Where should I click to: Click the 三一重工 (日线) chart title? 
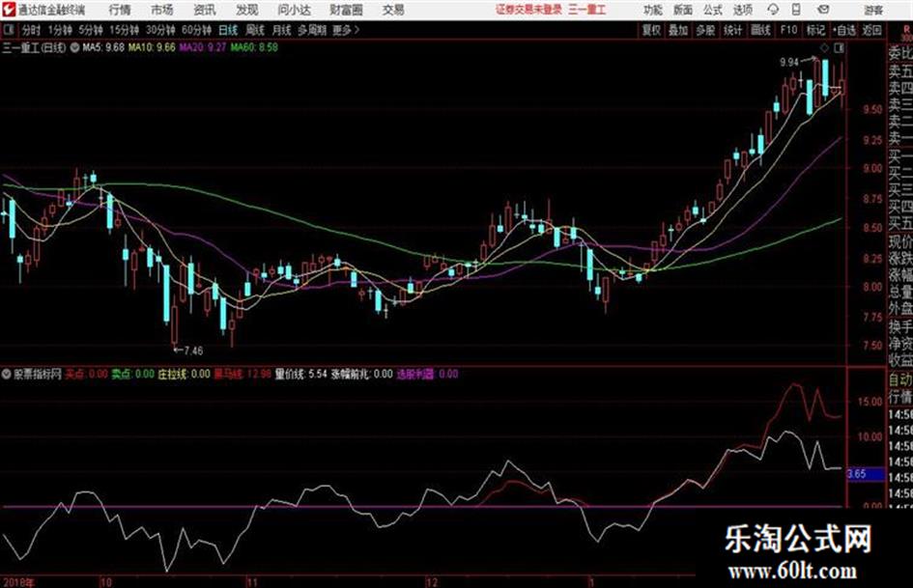click(x=34, y=47)
